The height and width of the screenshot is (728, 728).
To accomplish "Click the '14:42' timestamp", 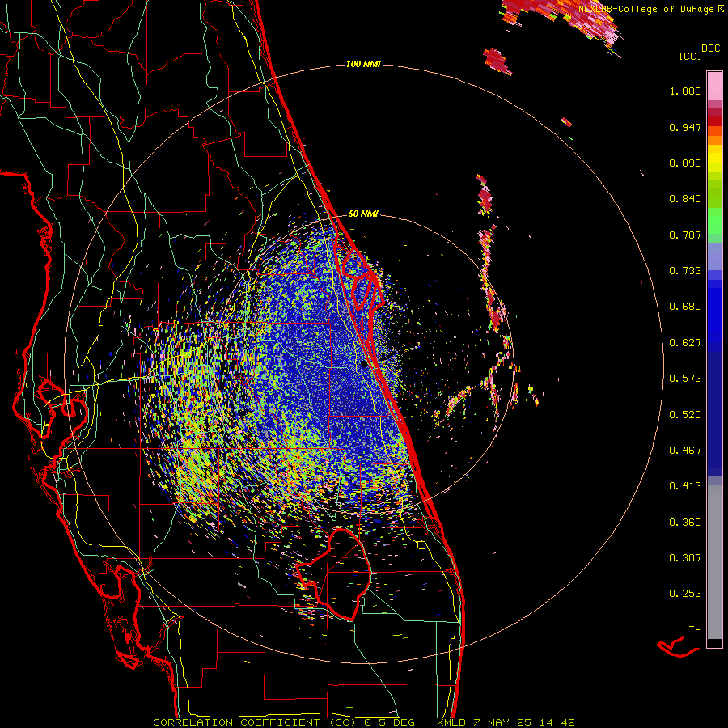I will [557, 722].
